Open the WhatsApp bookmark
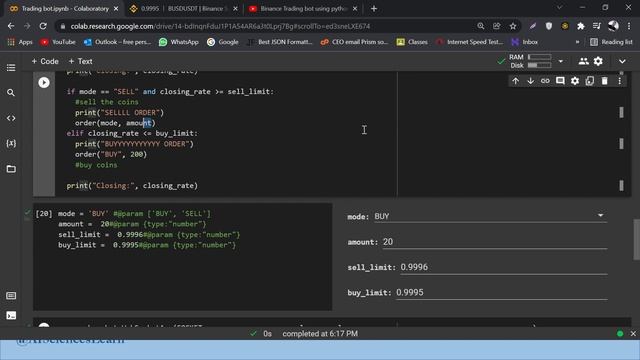 178,42
